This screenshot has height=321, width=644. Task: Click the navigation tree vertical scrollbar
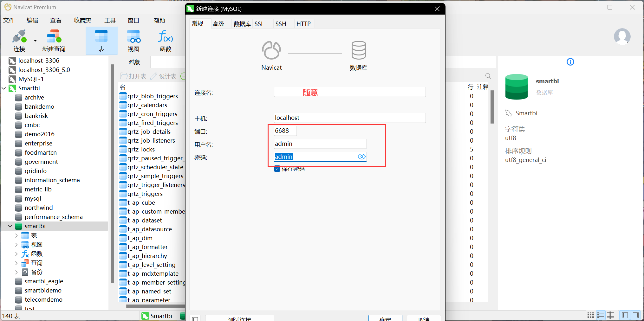pos(112,174)
